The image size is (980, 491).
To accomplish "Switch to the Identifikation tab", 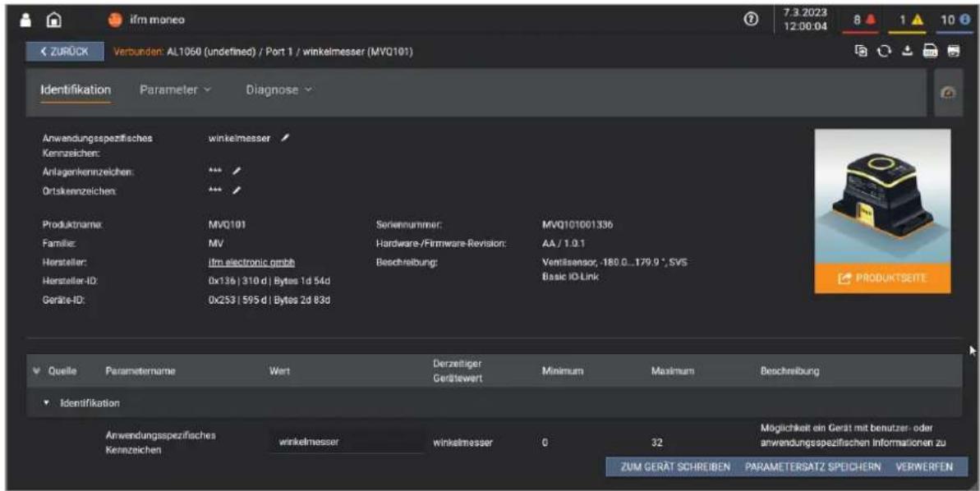I will 76,90.
